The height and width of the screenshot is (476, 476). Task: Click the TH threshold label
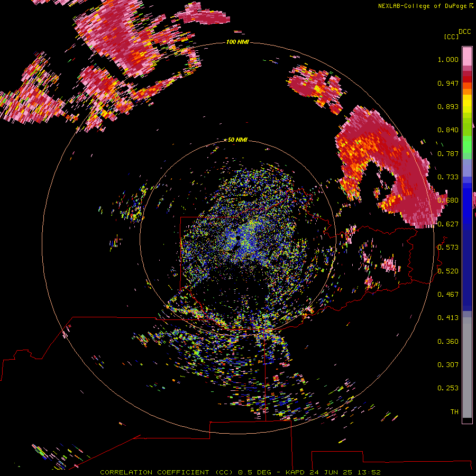[454, 412]
